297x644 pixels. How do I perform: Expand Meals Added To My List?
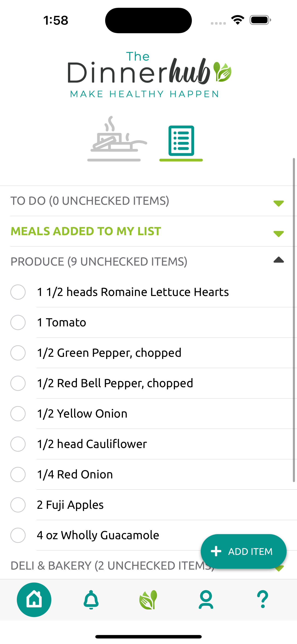coord(279,234)
